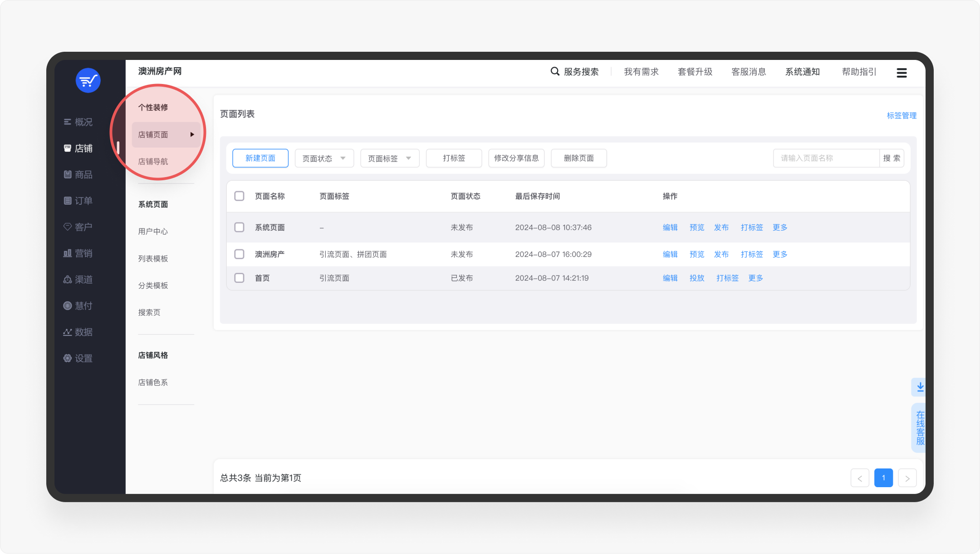
Task: Click the 新建页面 button
Action: 260,158
